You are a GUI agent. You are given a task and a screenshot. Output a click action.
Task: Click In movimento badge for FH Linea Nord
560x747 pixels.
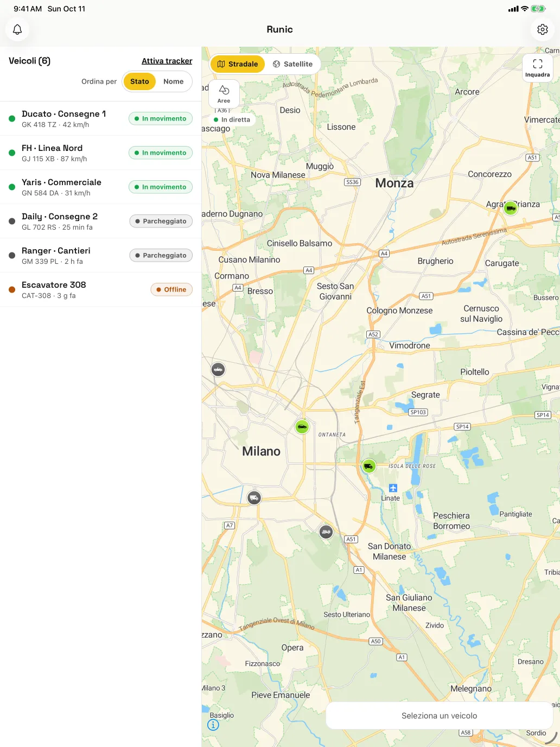click(x=161, y=153)
